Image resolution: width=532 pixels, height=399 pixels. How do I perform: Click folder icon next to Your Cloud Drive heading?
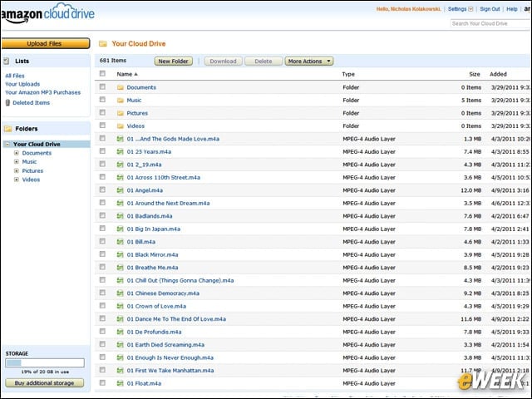point(103,44)
